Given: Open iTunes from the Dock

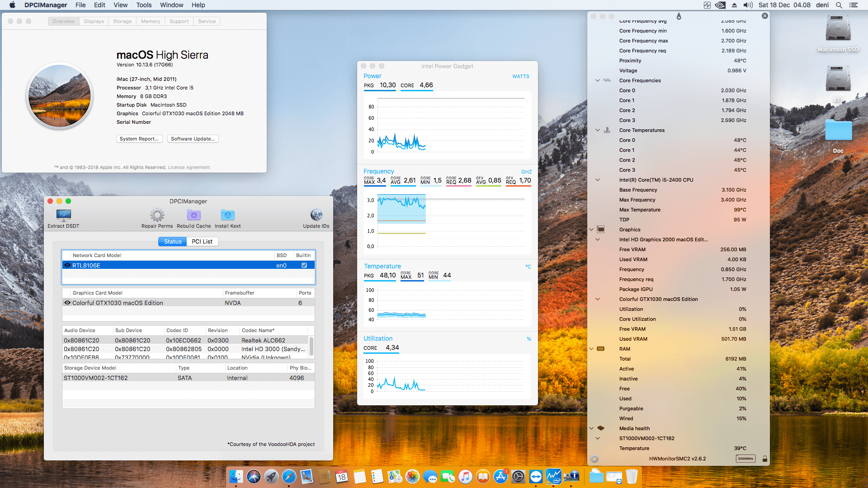Looking at the screenshot, I should (465, 476).
